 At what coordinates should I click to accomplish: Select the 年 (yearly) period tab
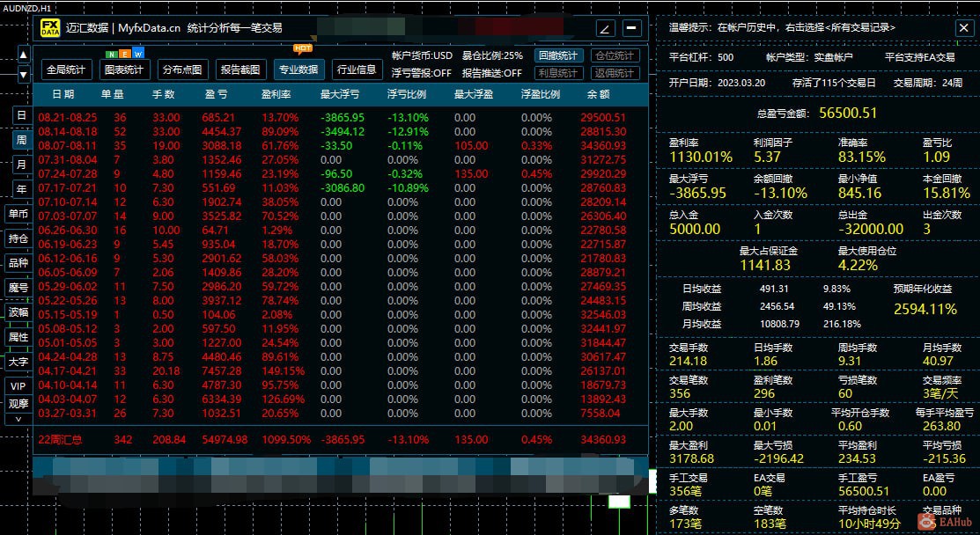21,189
